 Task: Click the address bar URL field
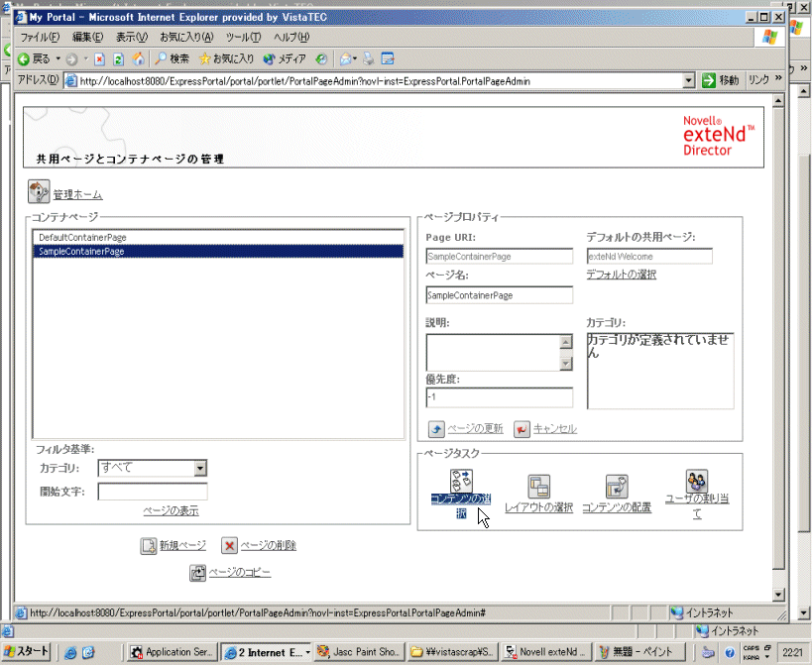[380, 81]
